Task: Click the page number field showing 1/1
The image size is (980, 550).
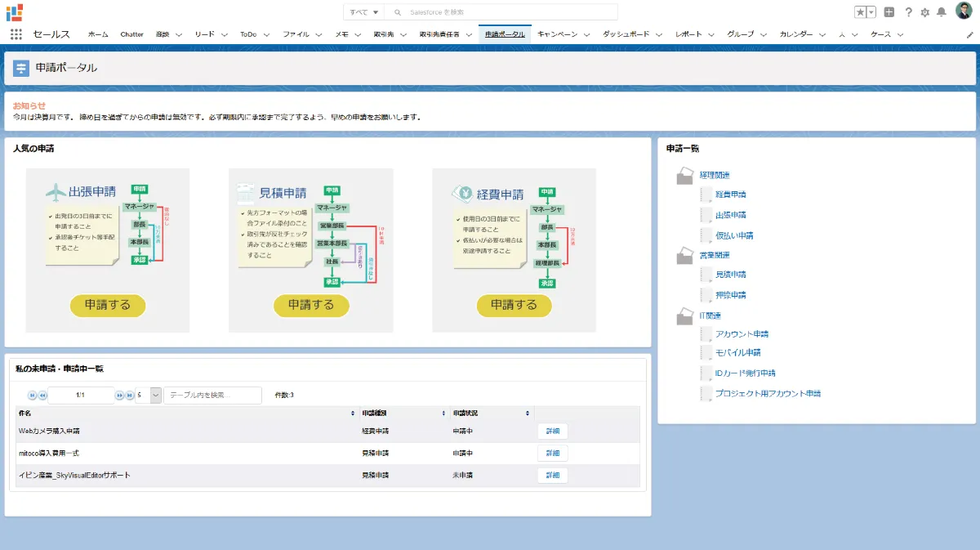Action: tap(81, 396)
